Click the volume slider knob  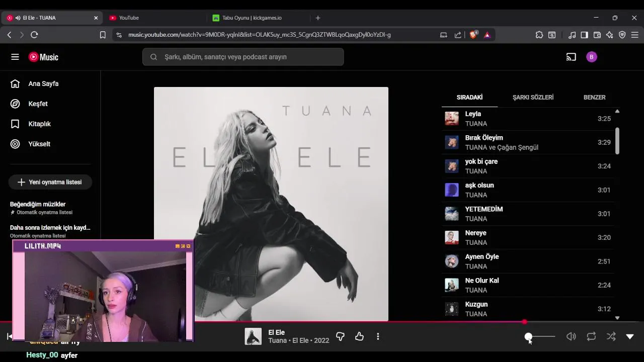(x=528, y=336)
